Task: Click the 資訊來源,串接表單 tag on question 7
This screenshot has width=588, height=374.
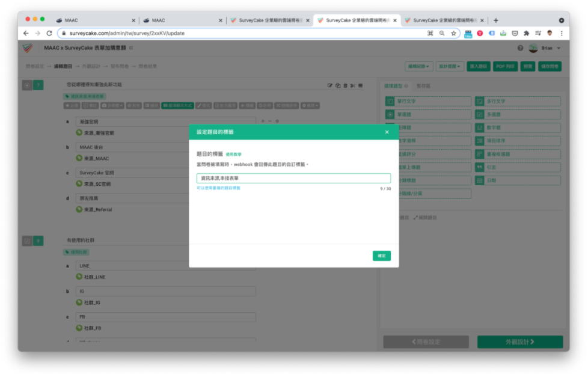Action: point(85,96)
